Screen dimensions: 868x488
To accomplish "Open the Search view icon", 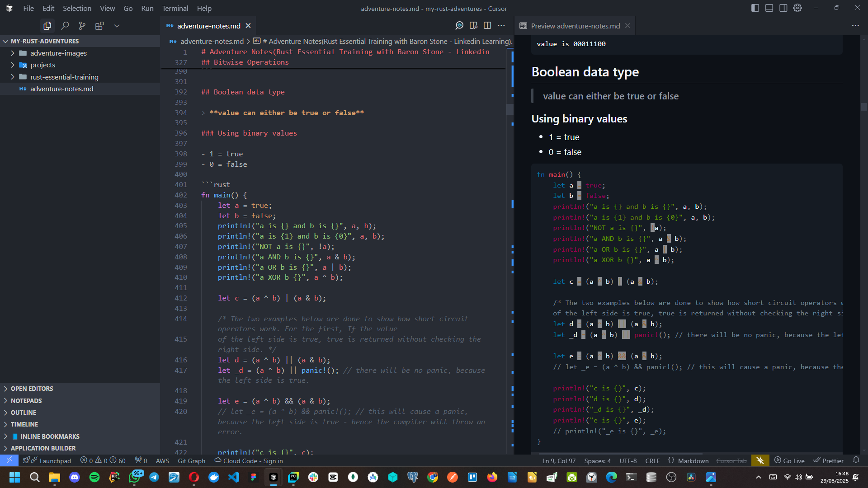I will [x=65, y=26].
